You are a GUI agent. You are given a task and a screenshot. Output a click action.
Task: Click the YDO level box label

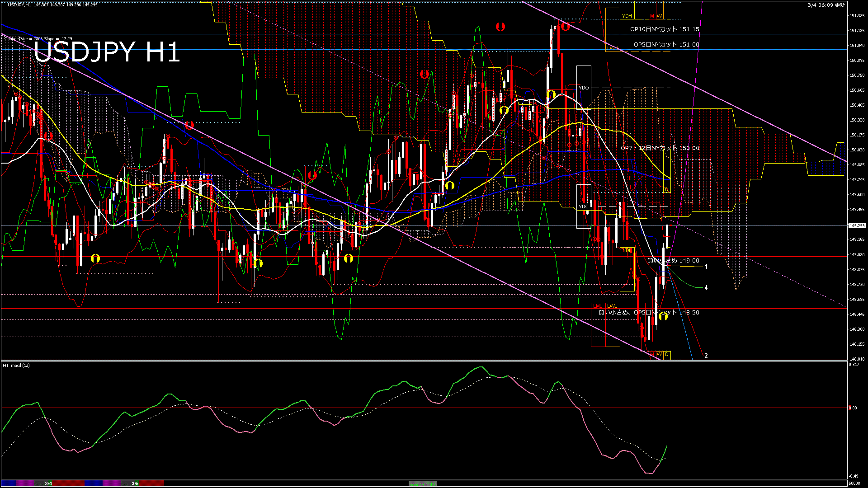coord(584,88)
